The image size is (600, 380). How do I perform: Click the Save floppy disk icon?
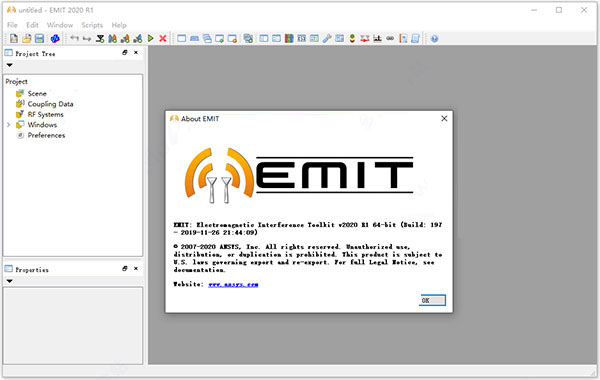click(39, 38)
